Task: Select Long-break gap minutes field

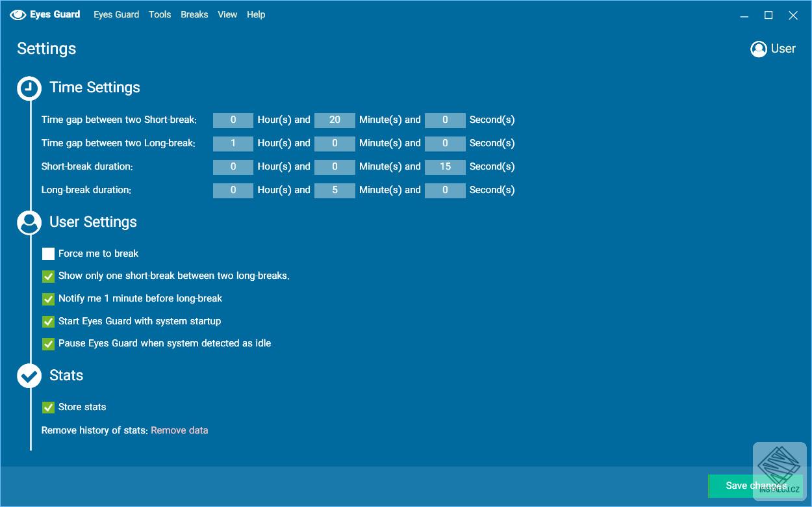Action: pyautogui.click(x=335, y=144)
